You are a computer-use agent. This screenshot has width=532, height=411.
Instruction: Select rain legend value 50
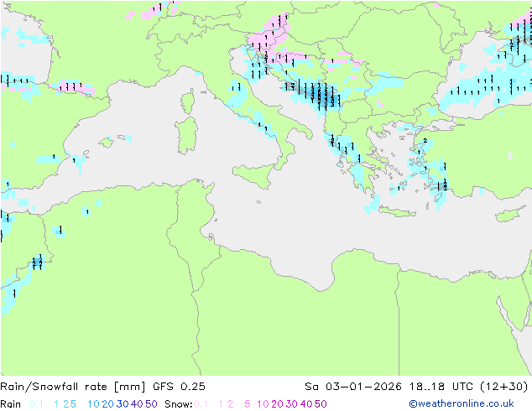coord(151,404)
